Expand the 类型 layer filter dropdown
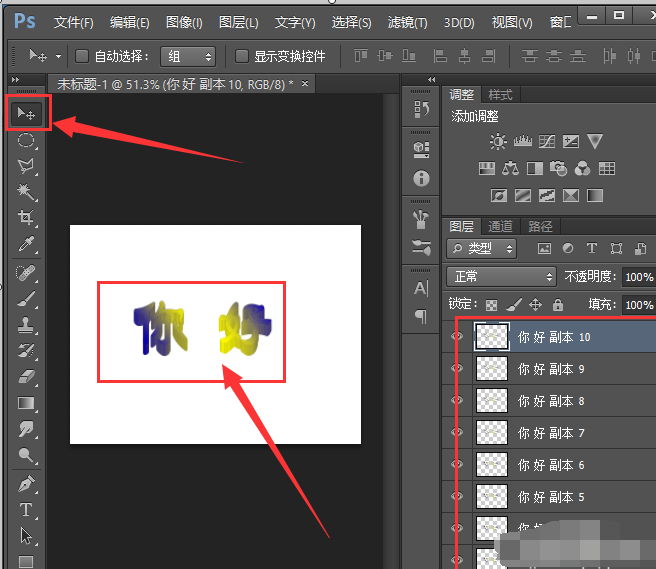 [482, 248]
